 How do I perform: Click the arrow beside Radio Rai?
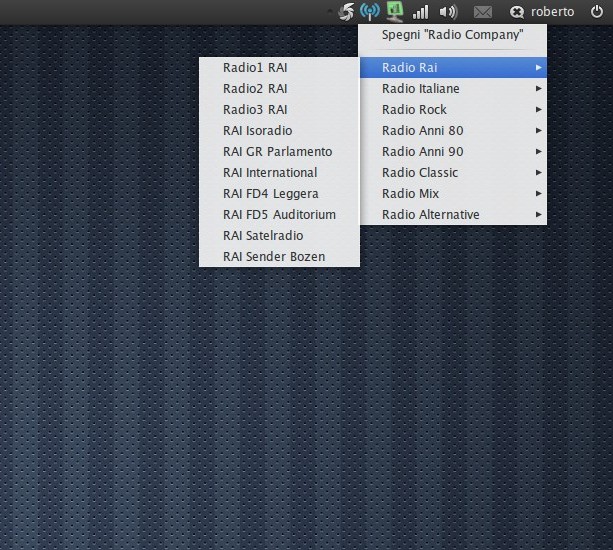pyautogui.click(x=538, y=68)
